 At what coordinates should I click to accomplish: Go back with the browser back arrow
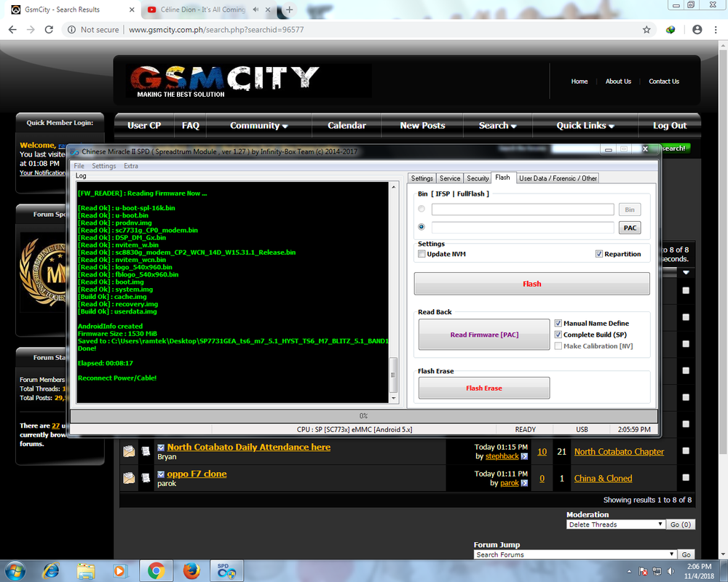[12, 30]
